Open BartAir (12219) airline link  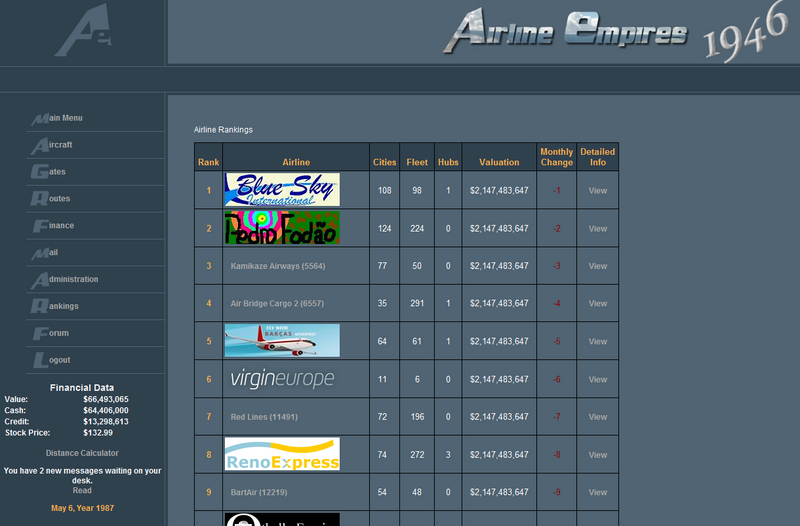[259, 493]
